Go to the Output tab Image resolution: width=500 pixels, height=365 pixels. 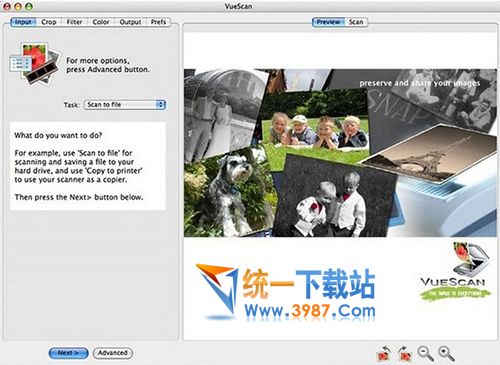(130, 22)
